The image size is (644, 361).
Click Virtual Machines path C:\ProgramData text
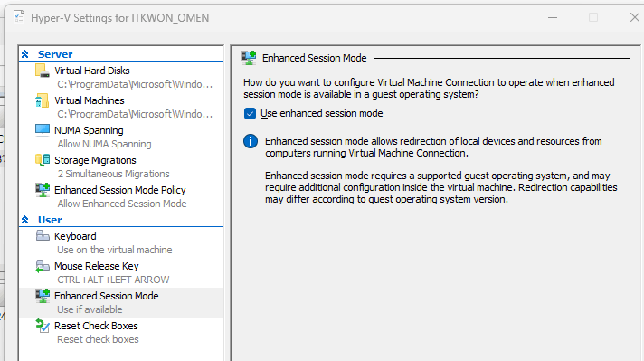(x=135, y=115)
